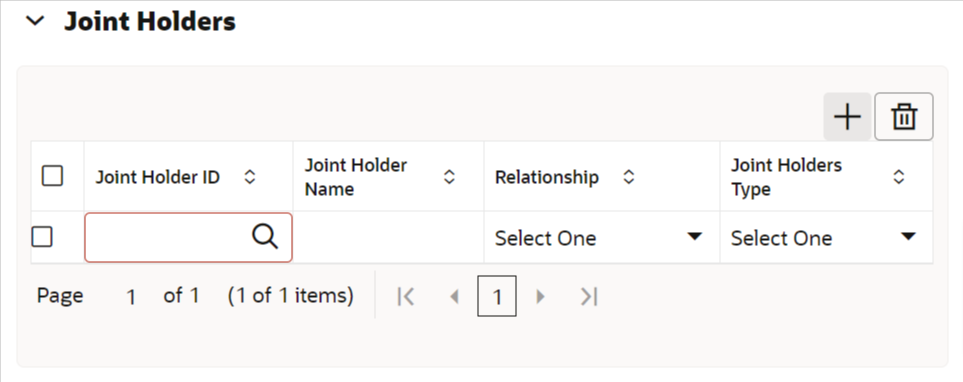Select page 1 pagination button

tap(497, 296)
